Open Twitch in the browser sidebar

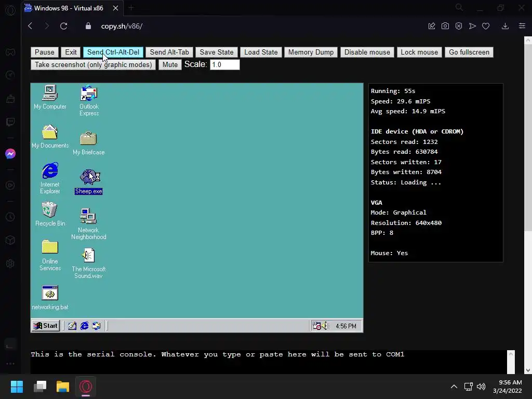point(10,122)
